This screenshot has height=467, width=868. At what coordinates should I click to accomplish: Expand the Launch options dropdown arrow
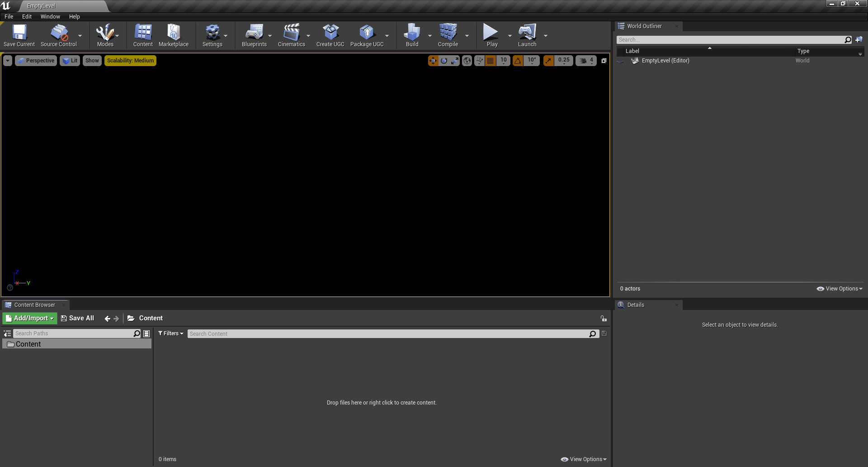(x=545, y=36)
